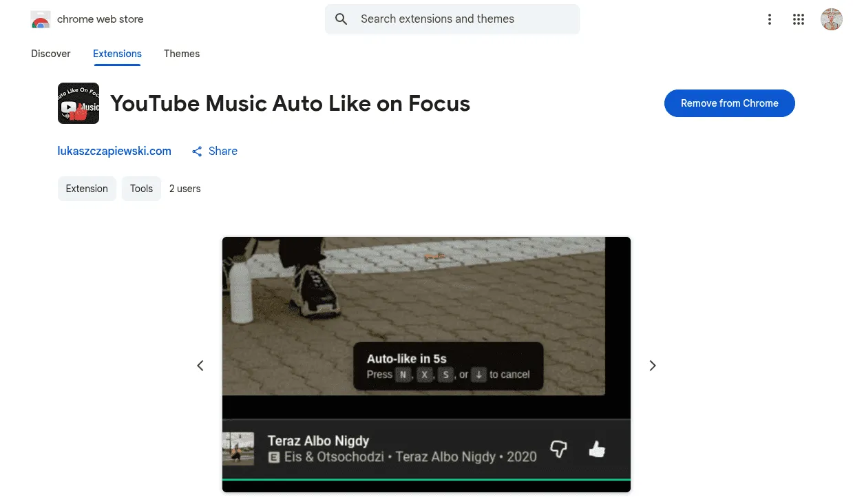
Task: Click the extension title YouTube Music Auto Like on Focus
Action: coord(290,103)
